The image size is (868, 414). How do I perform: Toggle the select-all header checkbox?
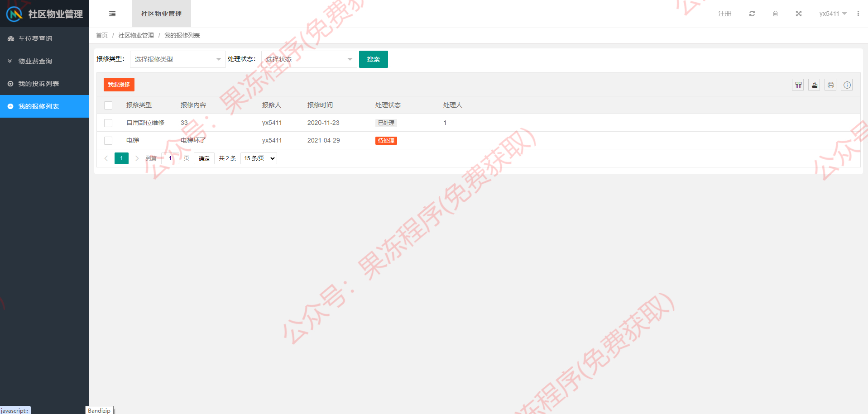tap(108, 105)
